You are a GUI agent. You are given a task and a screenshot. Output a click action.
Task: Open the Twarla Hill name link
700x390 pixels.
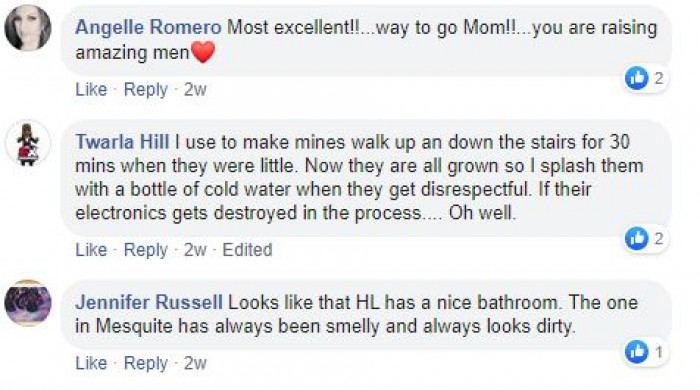coord(122,142)
